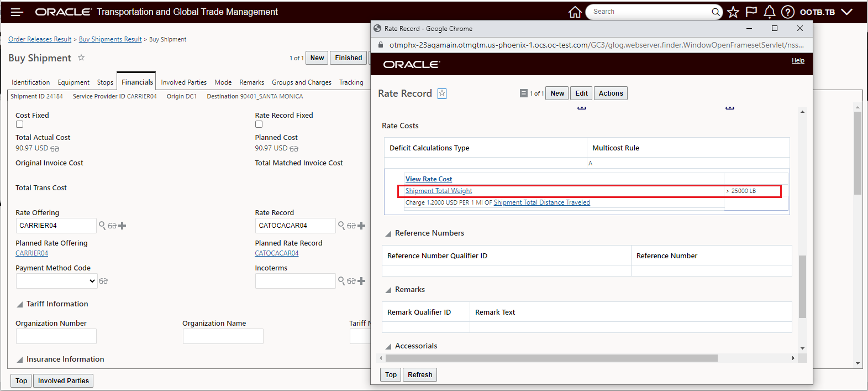Collapse the Remarks section in Rate Record

(388, 290)
